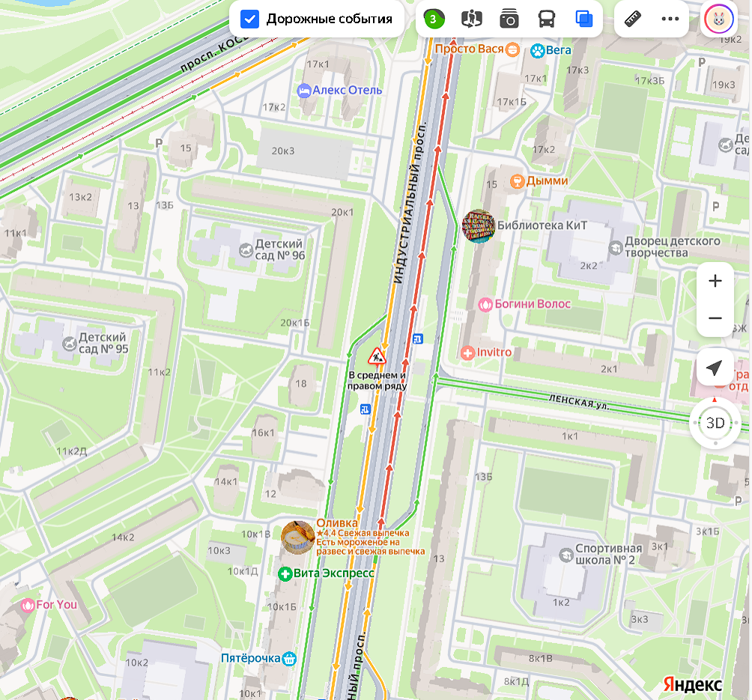Viewport: 752px width, 700px height.
Task: Open the user profile avatar menu
Action: [719, 19]
